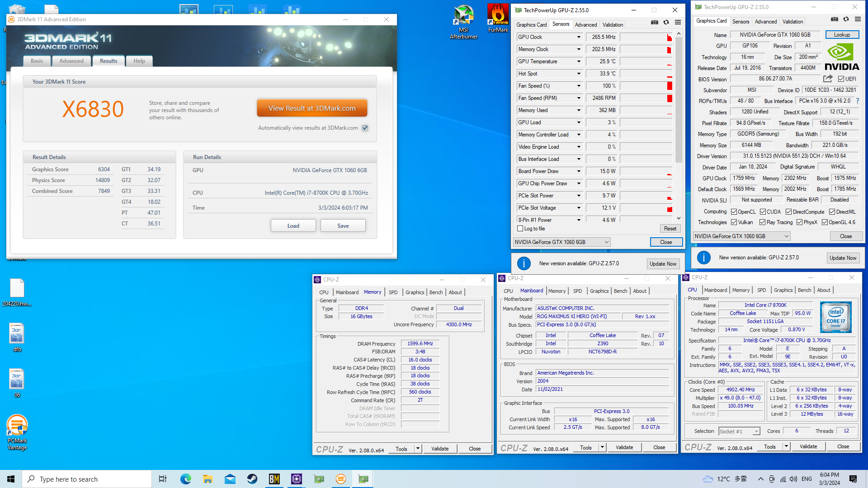
Task: Click Lookup button in GPU-Z
Action: [842, 35]
